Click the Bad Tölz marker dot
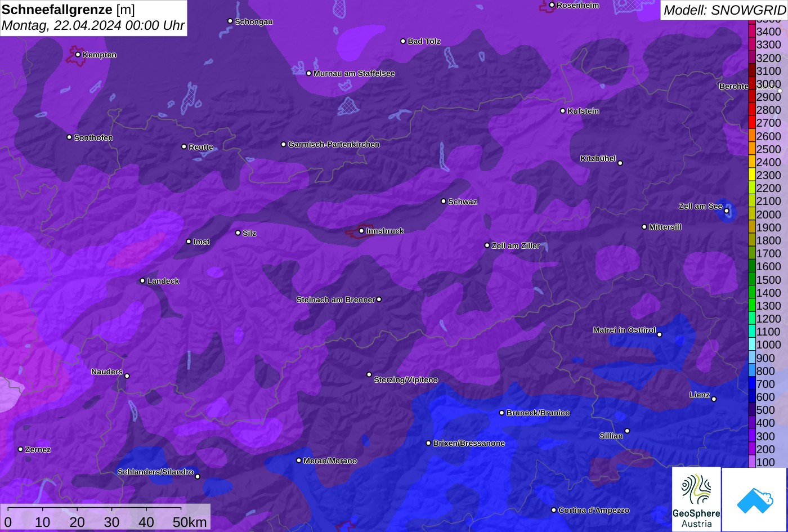The height and width of the screenshot is (532, 788). pyautogui.click(x=403, y=41)
